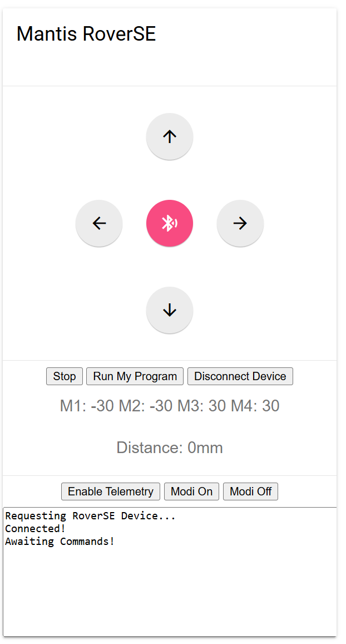Screen dimensions: 346x644
Task: Click the Stop button
Action: click(x=65, y=376)
